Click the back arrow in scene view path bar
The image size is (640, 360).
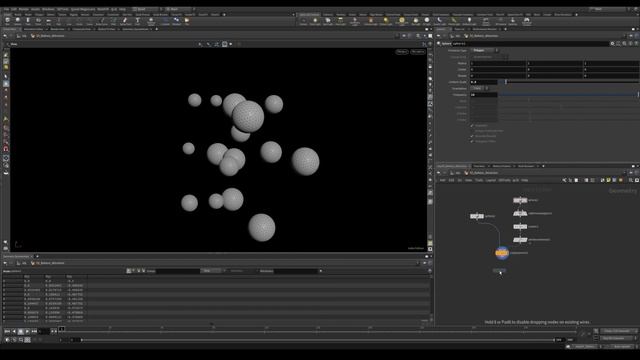[x=5, y=36]
